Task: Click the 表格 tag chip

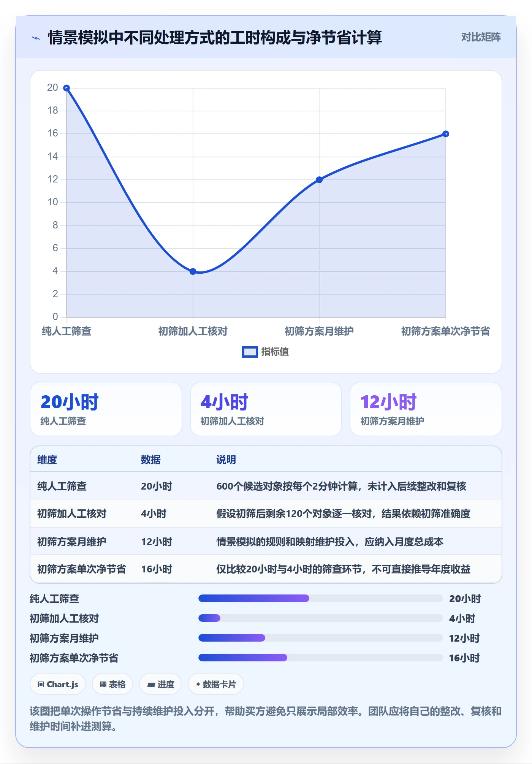Action: click(112, 684)
